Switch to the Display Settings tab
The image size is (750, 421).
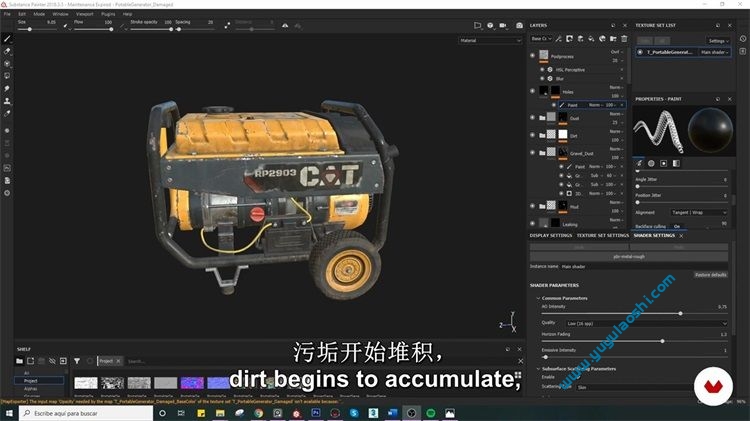pos(551,235)
